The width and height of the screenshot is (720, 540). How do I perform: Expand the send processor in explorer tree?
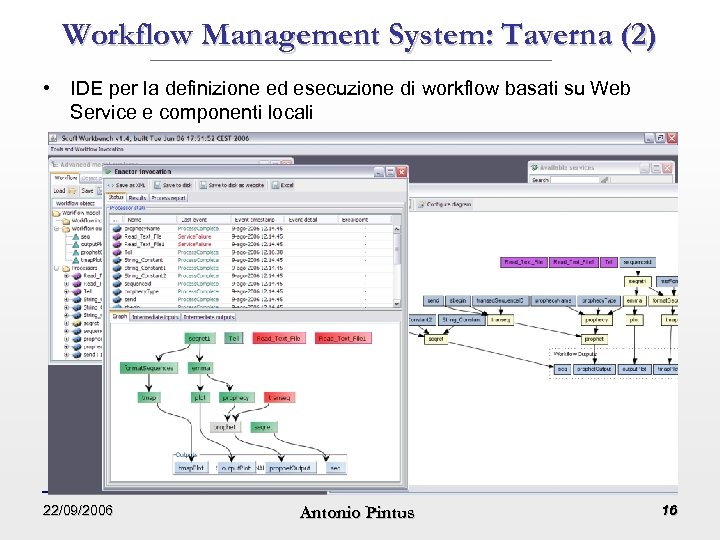(x=66, y=354)
